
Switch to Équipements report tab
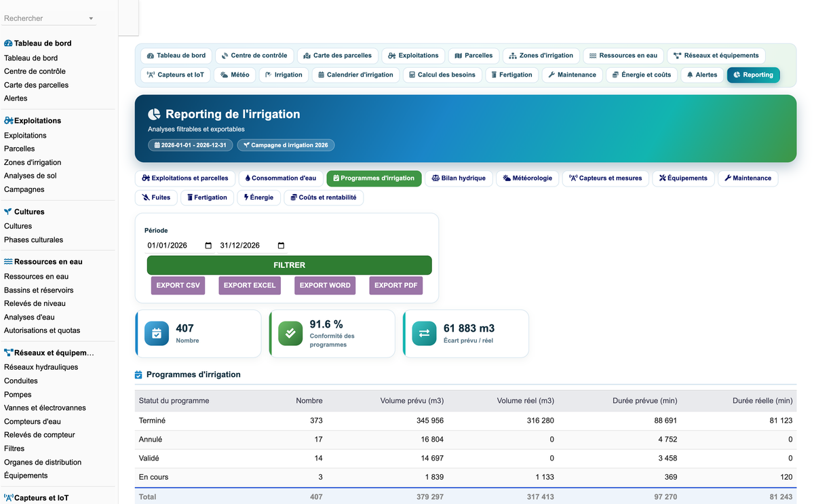(x=683, y=178)
